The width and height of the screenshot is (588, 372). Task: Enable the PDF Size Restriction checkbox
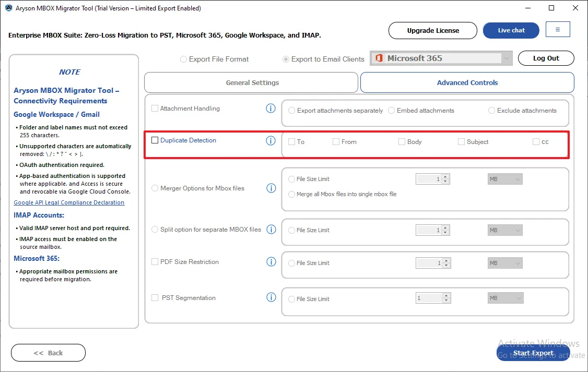155,261
